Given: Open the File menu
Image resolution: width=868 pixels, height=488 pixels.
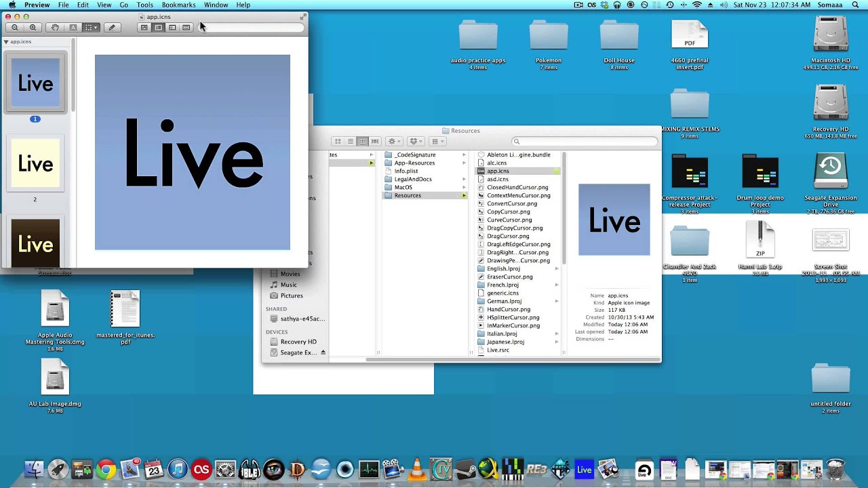Looking at the screenshot, I should [x=63, y=5].
